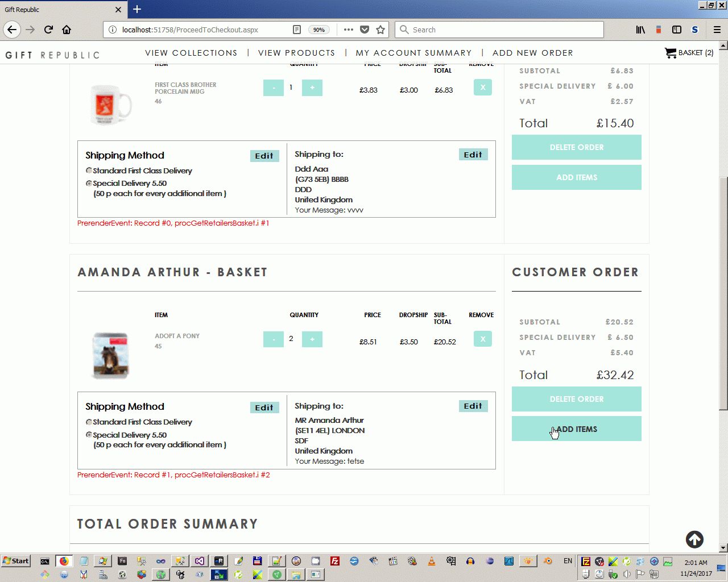Save page to Pocket
This screenshot has height=582, width=728.
click(365, 30)
